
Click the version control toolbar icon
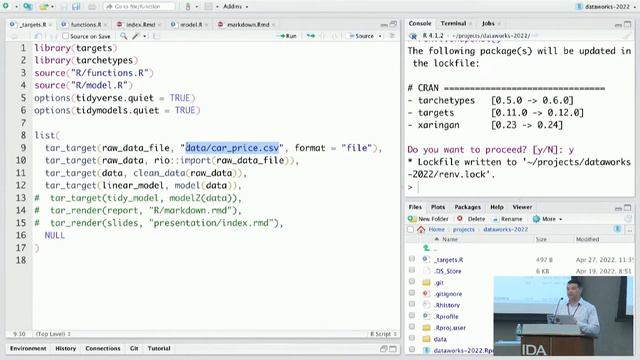pyautogui.click(x=188, y=7)
